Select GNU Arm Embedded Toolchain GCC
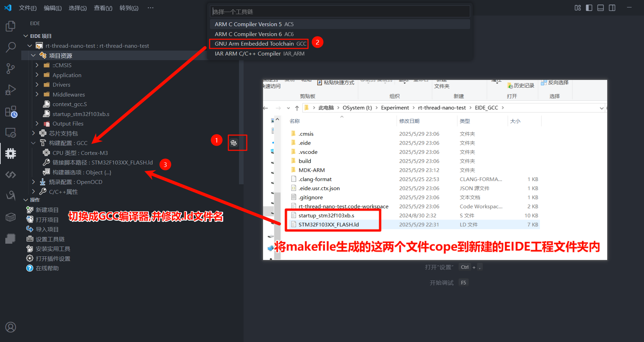Viewport: 644px width, 342px height. coord(340,44)
